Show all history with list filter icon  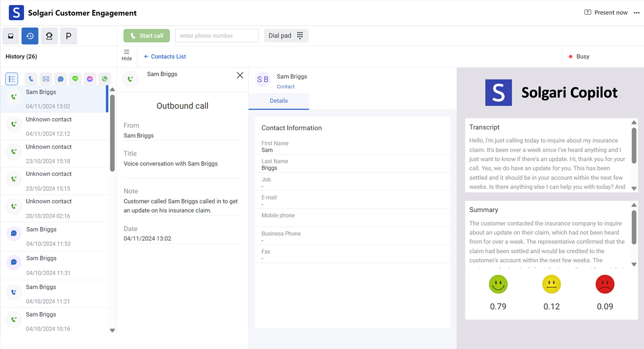point(12,79)
